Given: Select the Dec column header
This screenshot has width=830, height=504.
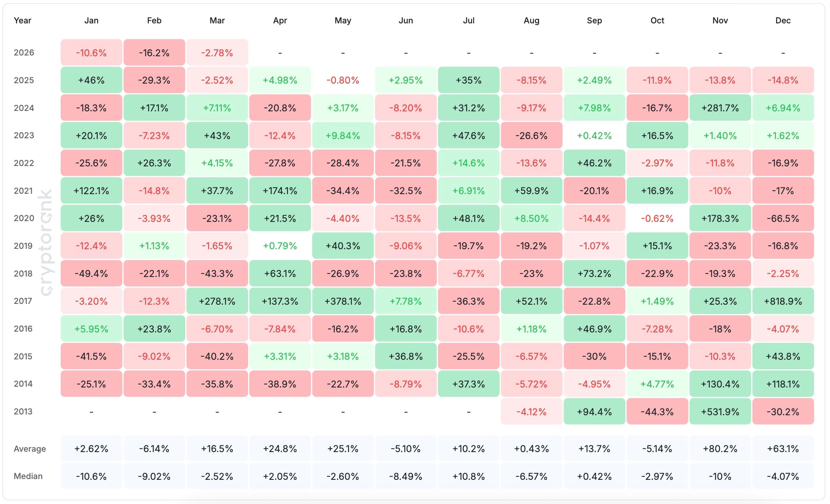Looking at the screenshot, I should pyautogui.click(x=783, y=21).
